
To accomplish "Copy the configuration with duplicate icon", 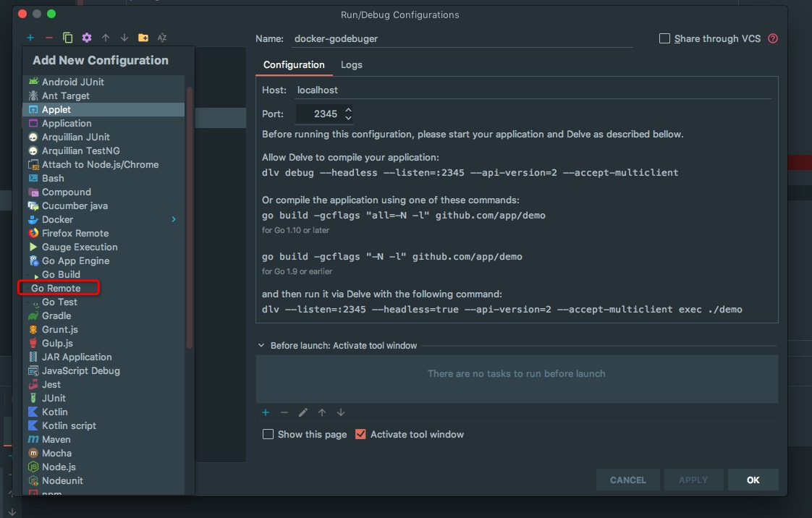I will (x=67, y=37).
